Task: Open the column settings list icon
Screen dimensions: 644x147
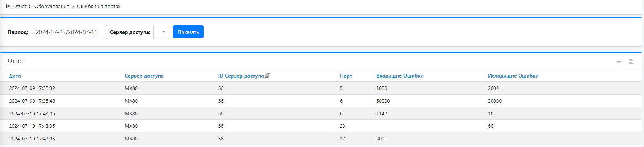Action: 631,61
